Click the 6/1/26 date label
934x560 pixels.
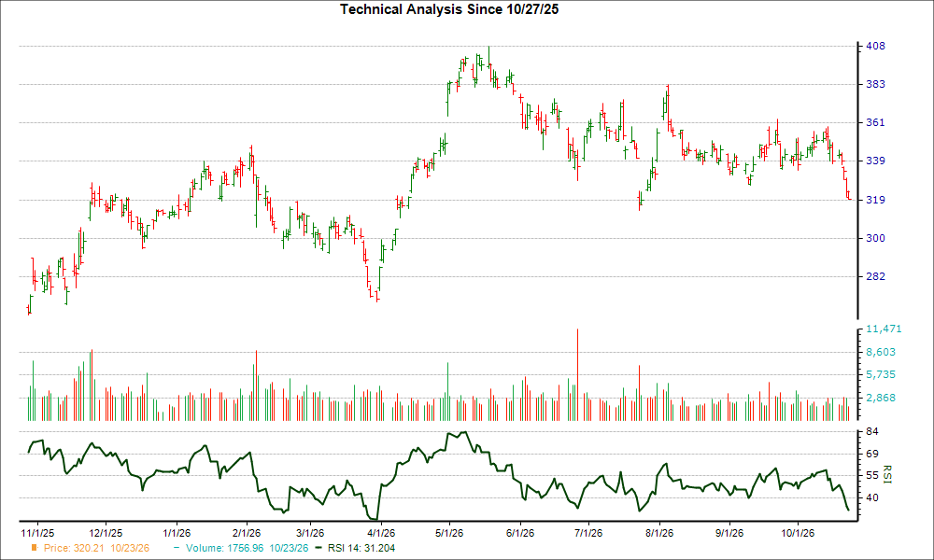tap(519, 533)
